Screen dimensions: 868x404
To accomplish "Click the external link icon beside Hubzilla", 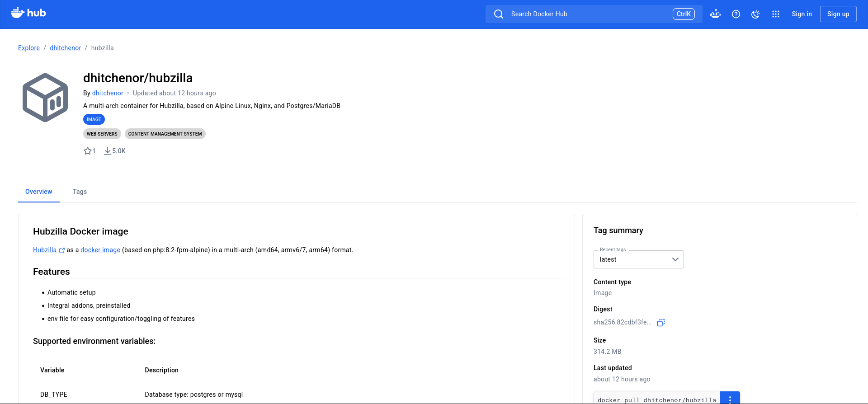I will point(62,250).
